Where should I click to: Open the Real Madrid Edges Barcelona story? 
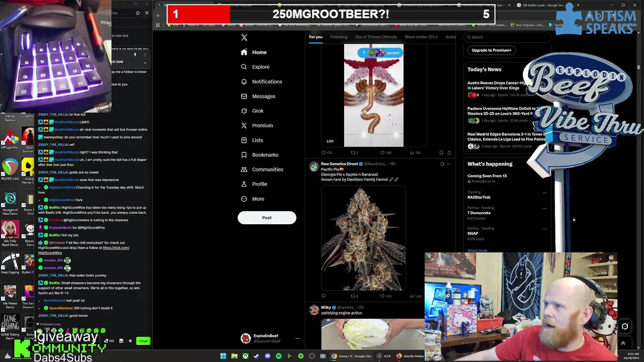507,140
